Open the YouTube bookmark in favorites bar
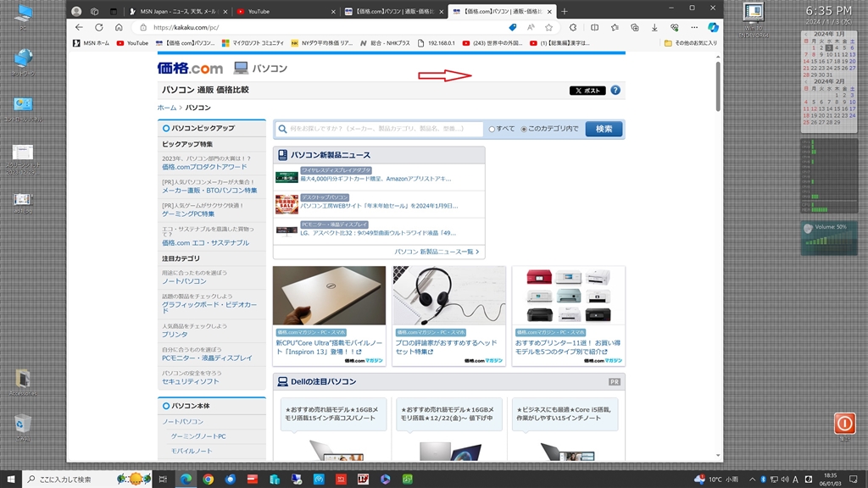The image size is (868, 488). [132, 42]
